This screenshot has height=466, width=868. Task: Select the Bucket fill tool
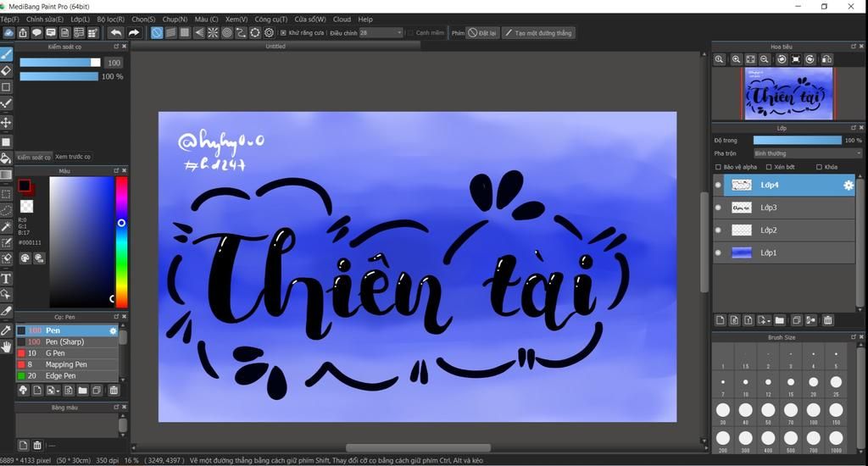pyautogui.click(x=6, y=158)
